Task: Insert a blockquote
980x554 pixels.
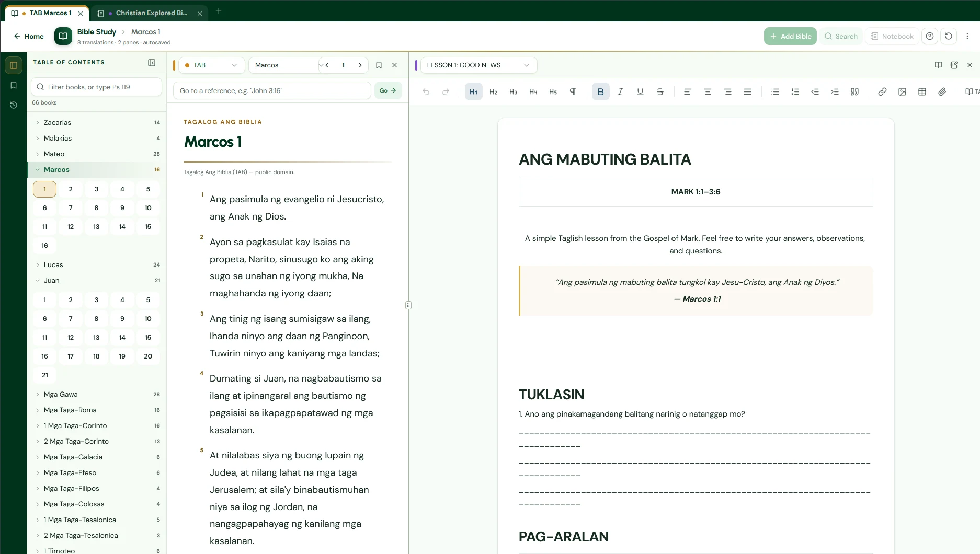Action: 854,91
